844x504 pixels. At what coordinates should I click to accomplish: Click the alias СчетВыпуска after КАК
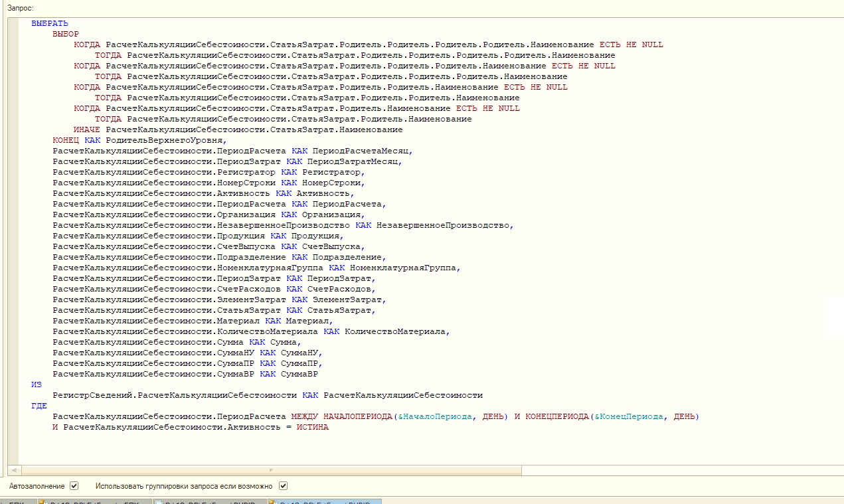point(331,246)
